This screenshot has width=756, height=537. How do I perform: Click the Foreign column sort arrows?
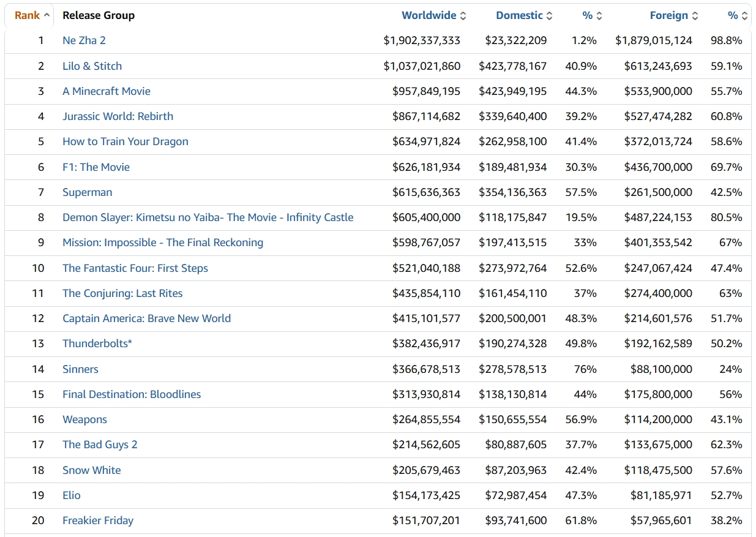tap(695, 16)
